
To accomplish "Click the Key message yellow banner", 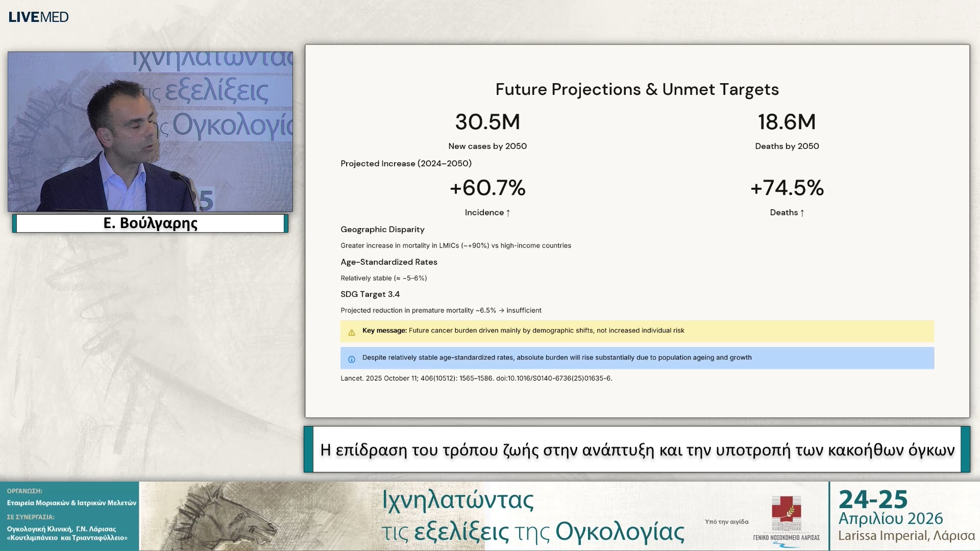I will coord(637,331).
